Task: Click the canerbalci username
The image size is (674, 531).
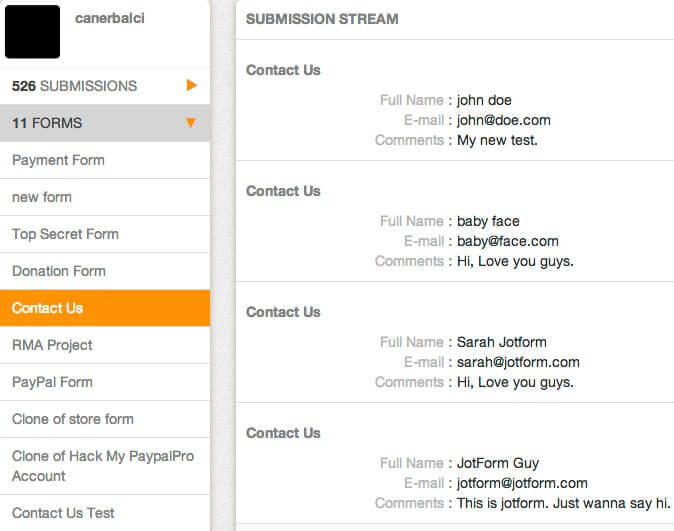Action: pos(110,19)
